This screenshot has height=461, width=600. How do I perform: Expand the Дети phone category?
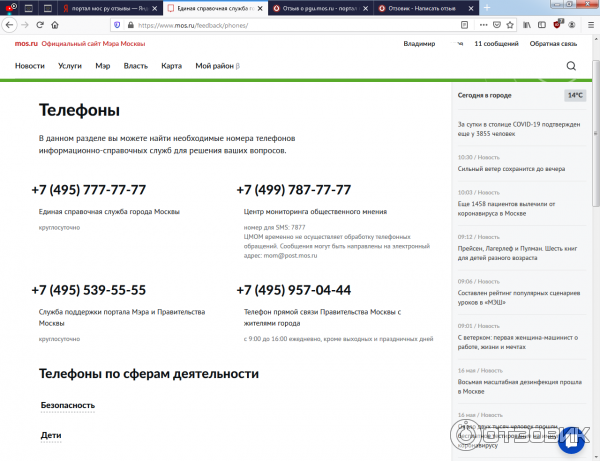[x=51, y=435]
